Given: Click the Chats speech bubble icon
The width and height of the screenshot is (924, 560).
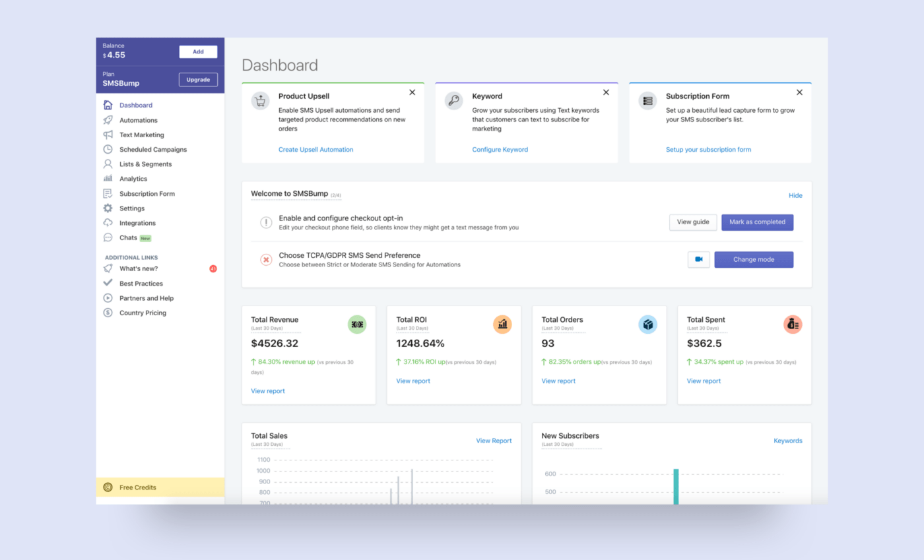Looking at the screenshot, I should (108, 237).
